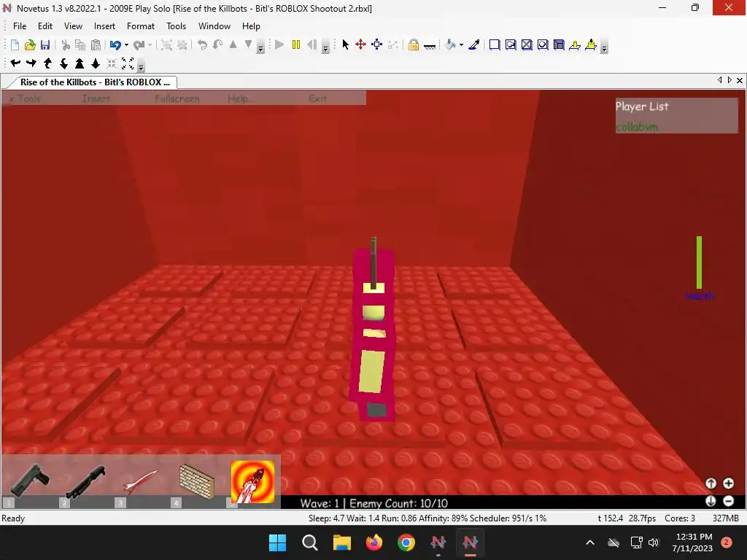Toggle the Lock tool padlock icon
The height and width of the screenshot is (560, 747).
pos(413,44)
